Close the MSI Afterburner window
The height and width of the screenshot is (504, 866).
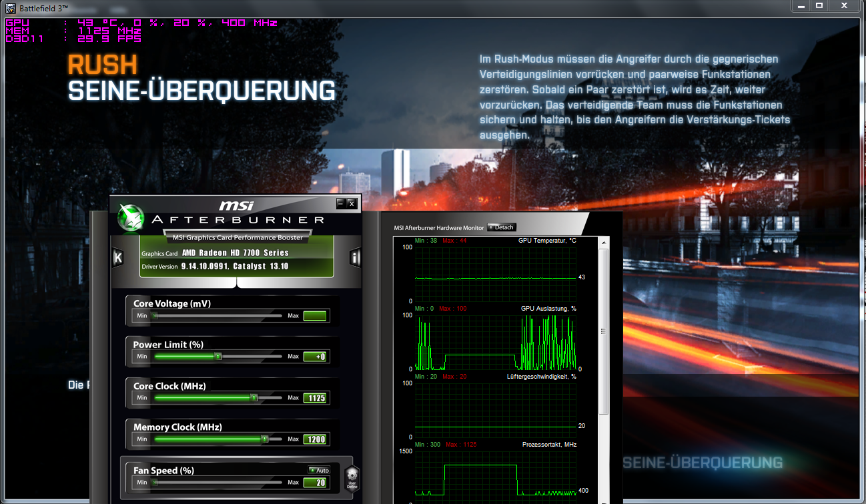352,203
